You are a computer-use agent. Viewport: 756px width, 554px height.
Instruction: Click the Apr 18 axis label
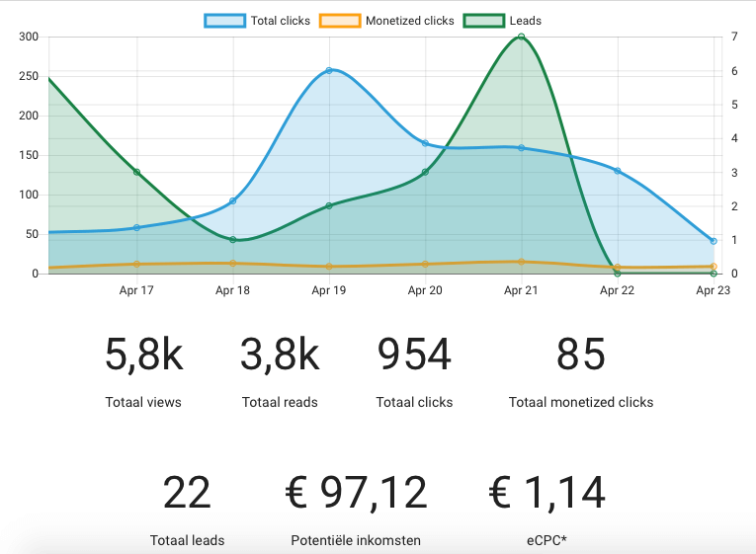pos(232,290)
